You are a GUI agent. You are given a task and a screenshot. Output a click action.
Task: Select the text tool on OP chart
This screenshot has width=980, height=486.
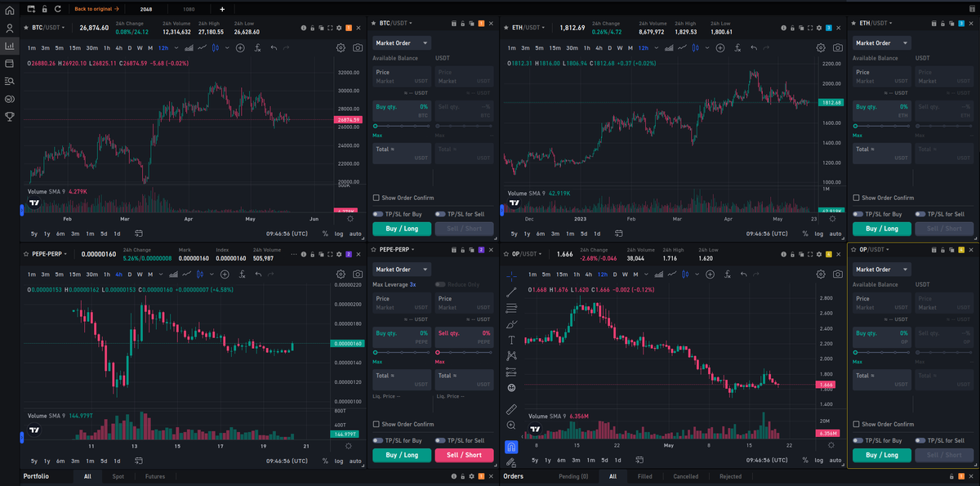511,340
